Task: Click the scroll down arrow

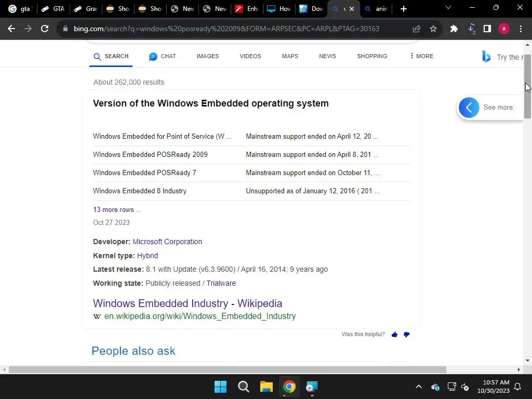Action: point(528,361)
